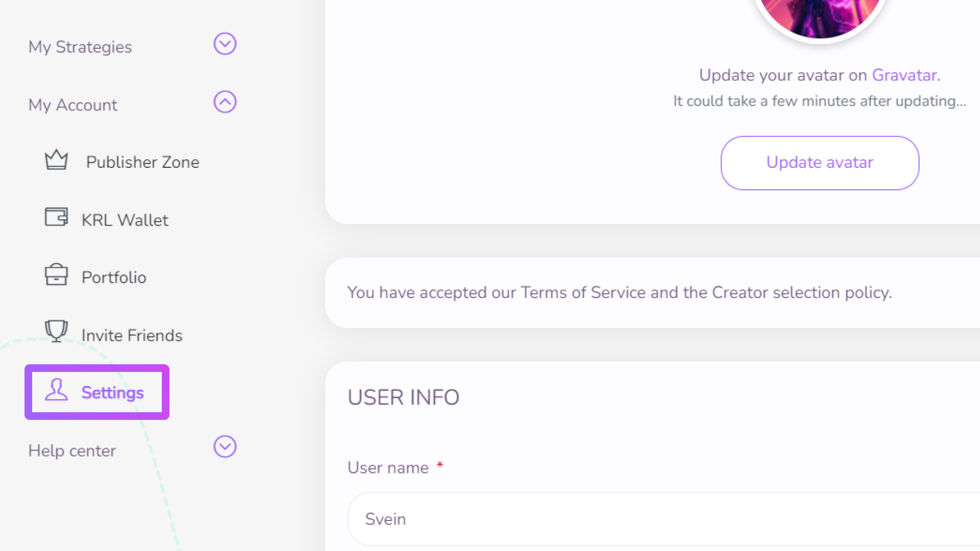The image size is (980, 551).
Task: Click the Publisher Zone crown icon
Action: pyautogui.click(x=56, y=160)
